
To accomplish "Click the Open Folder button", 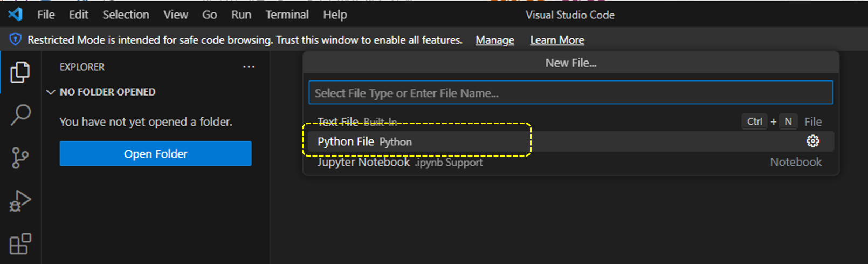I will [x=155, y=154].
